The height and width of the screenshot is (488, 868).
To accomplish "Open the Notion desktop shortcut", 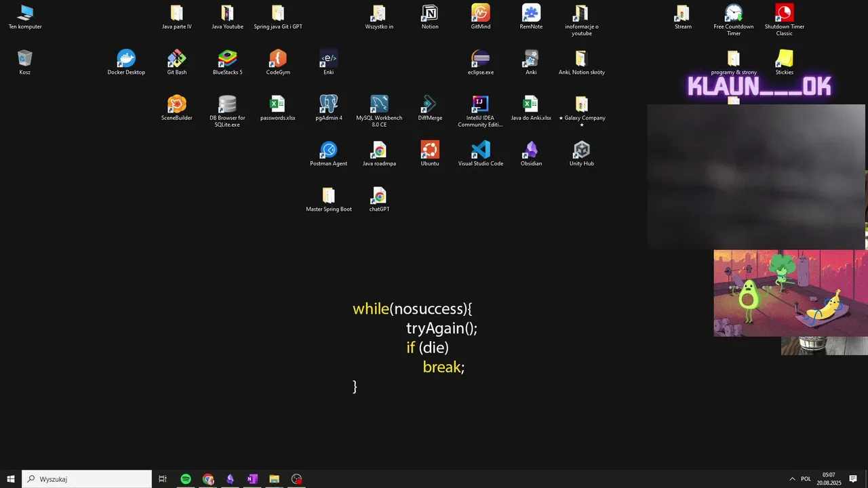I will coord(430,18).
